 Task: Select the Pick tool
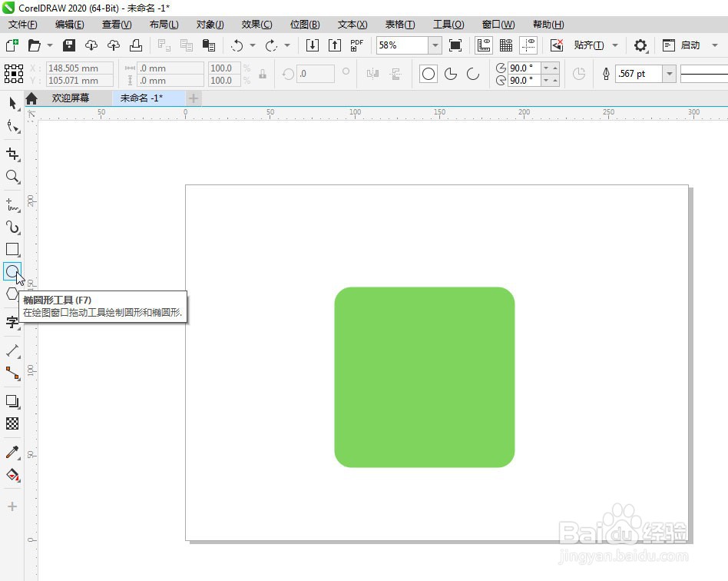(13, 103)
